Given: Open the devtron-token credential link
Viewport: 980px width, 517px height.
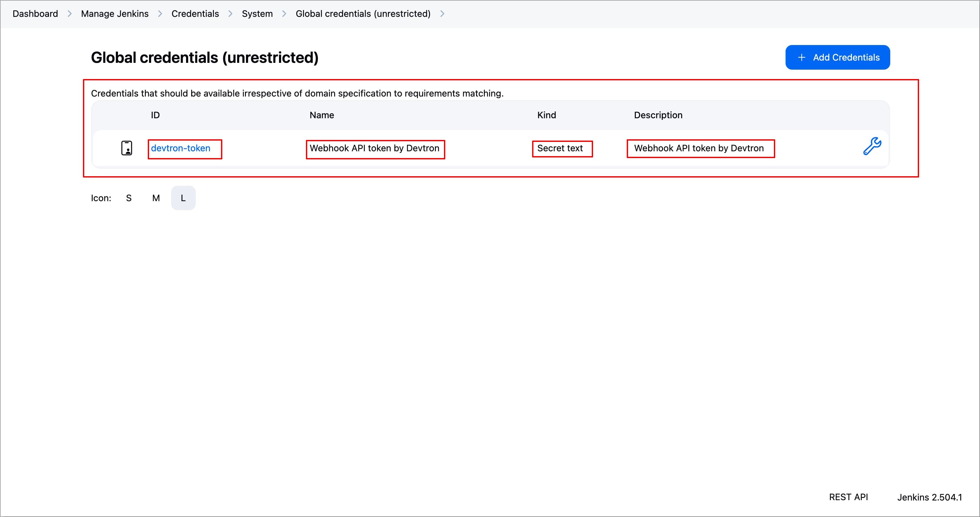Looking at the screenshot, I should coord(180,148).
